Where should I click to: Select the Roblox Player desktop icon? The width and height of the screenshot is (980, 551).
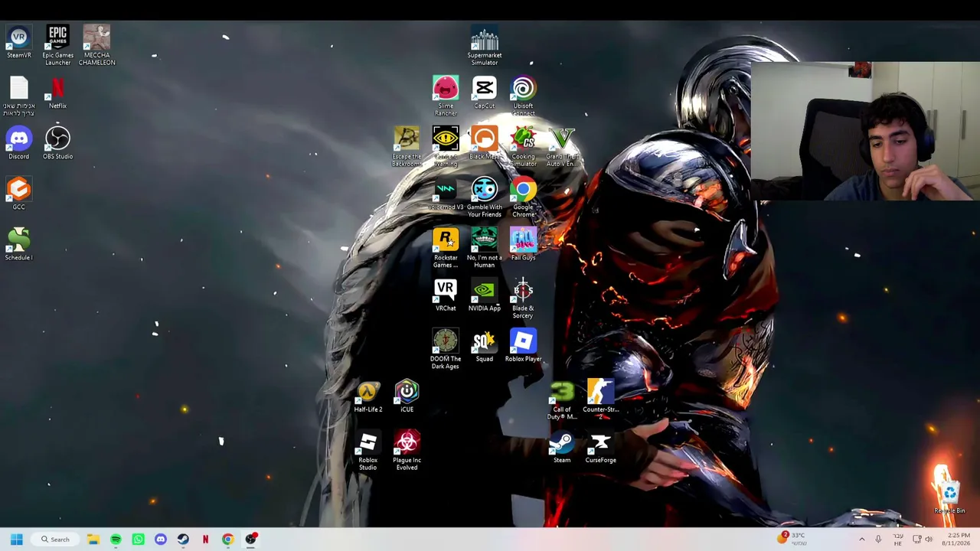coord(524,345)
